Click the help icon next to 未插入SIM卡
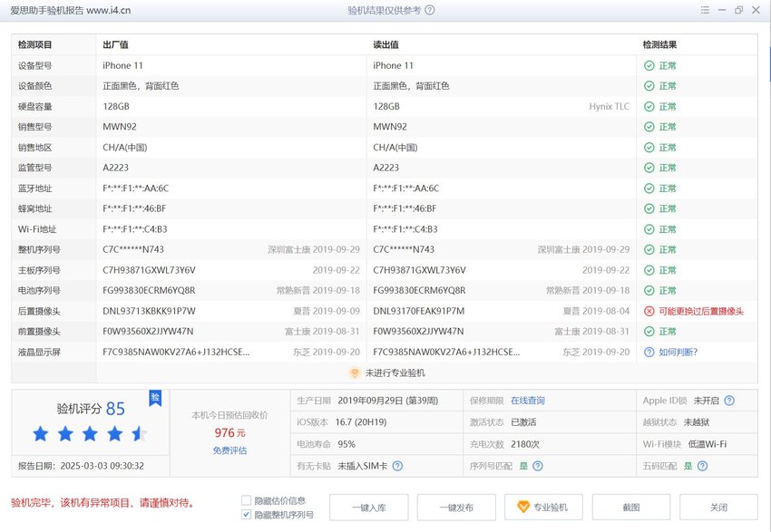Viewport: 771px width, 532px height. (397, 466)
